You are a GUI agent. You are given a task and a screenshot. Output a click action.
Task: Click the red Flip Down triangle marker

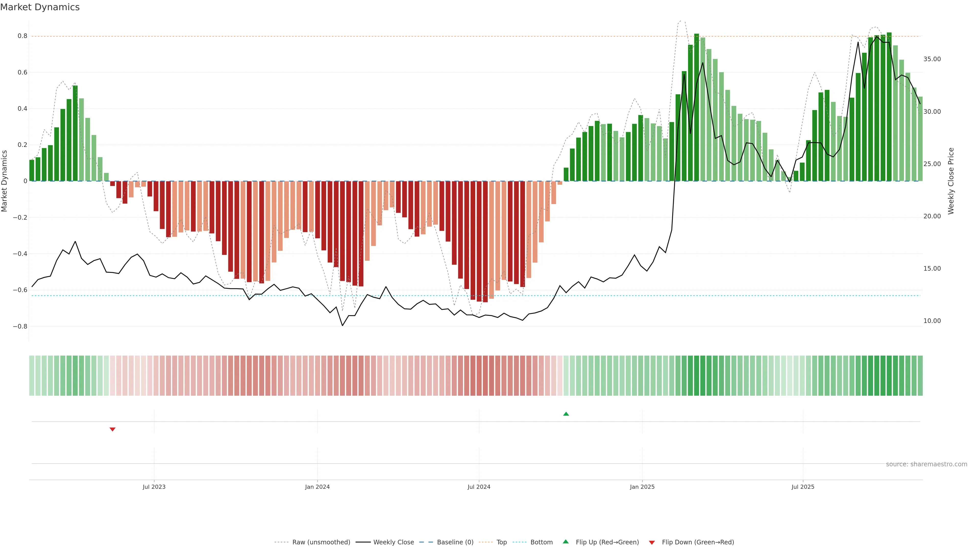click(x=112, y=429)
